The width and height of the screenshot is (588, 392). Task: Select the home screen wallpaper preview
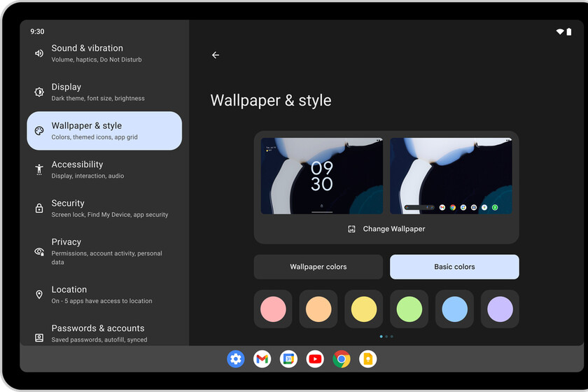tap(451, 176)
